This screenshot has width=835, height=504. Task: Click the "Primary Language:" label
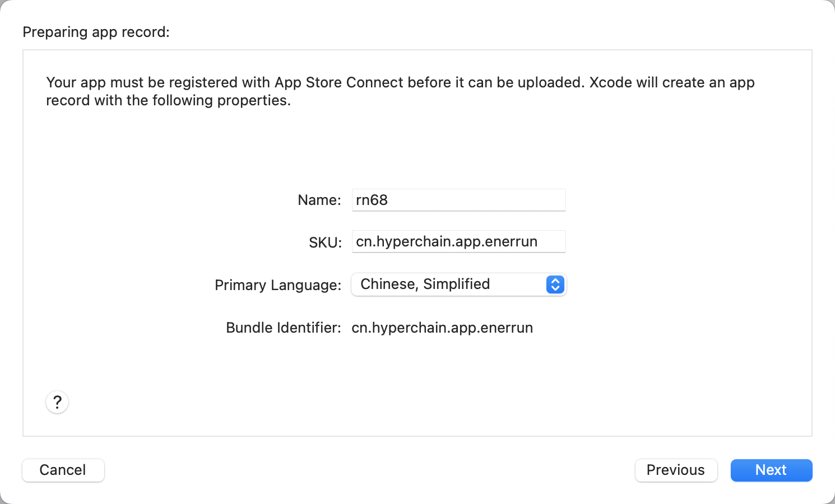pos(277,285)
